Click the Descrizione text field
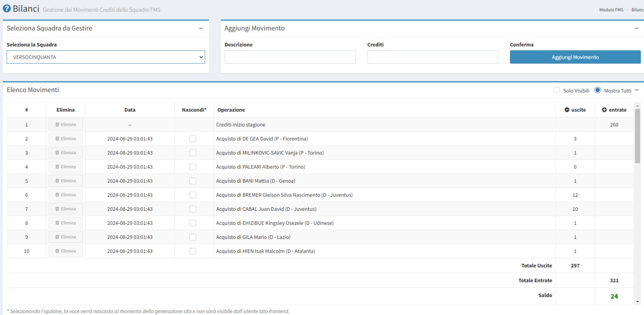The image size is (644, 315). click(x=290, y=57)
